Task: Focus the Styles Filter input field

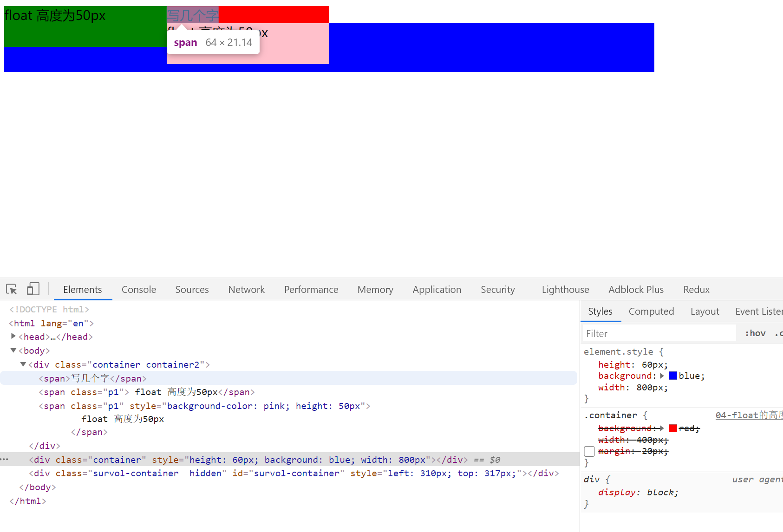Action: coord(659,333)
